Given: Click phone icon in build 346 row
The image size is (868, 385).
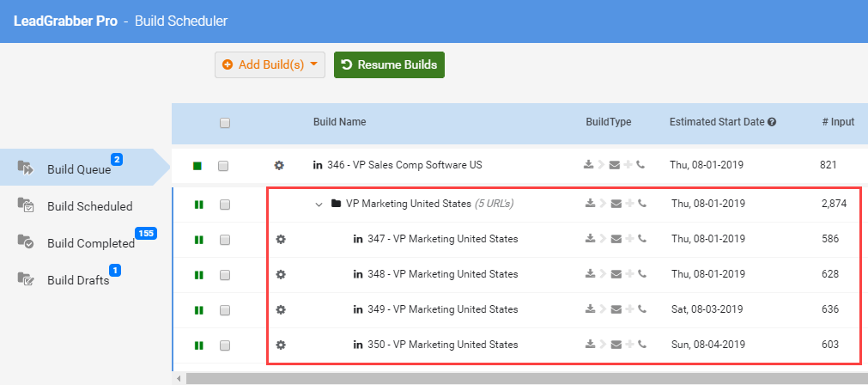Looking at the screenshot, I should (640, 164).
